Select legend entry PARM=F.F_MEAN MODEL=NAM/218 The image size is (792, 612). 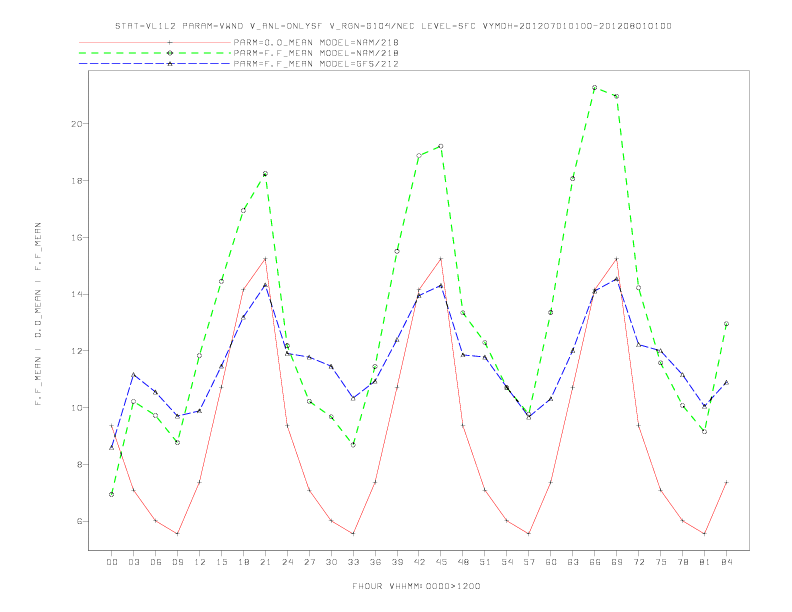316,53
